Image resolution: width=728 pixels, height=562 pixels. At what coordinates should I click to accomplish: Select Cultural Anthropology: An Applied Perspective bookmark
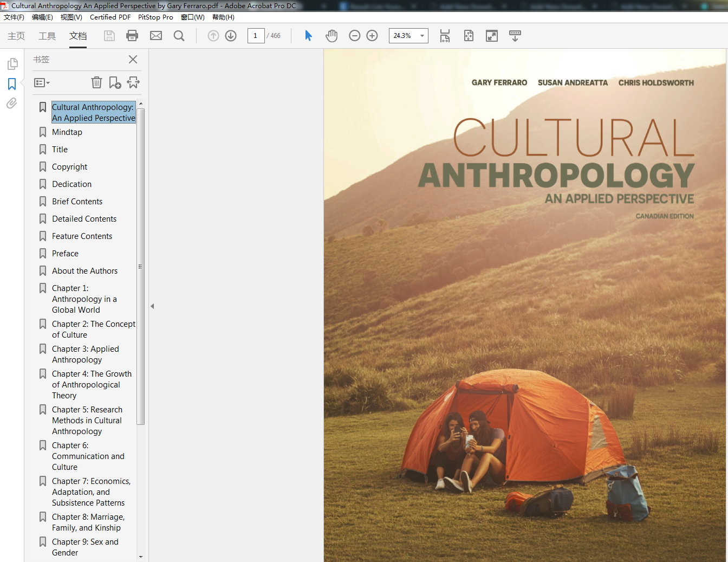click(94, 112)
